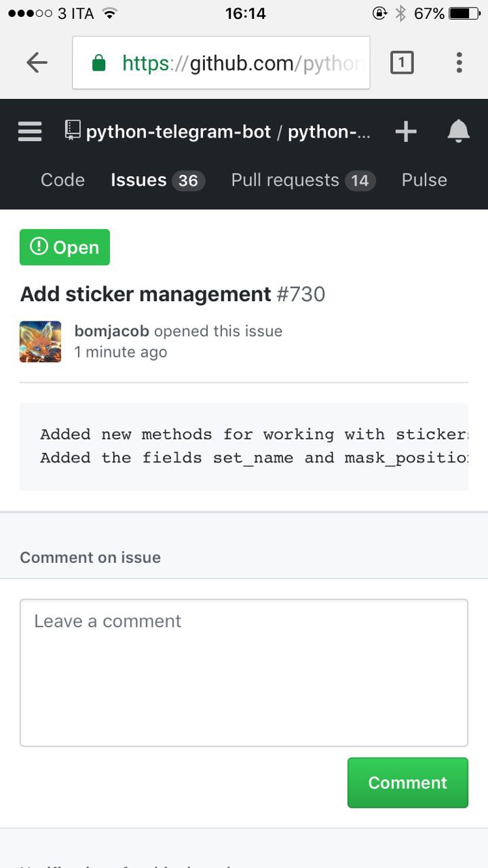Open the browser tab switcher
Image resolution: width=488 pixels, height=868 pixels.
402,63
